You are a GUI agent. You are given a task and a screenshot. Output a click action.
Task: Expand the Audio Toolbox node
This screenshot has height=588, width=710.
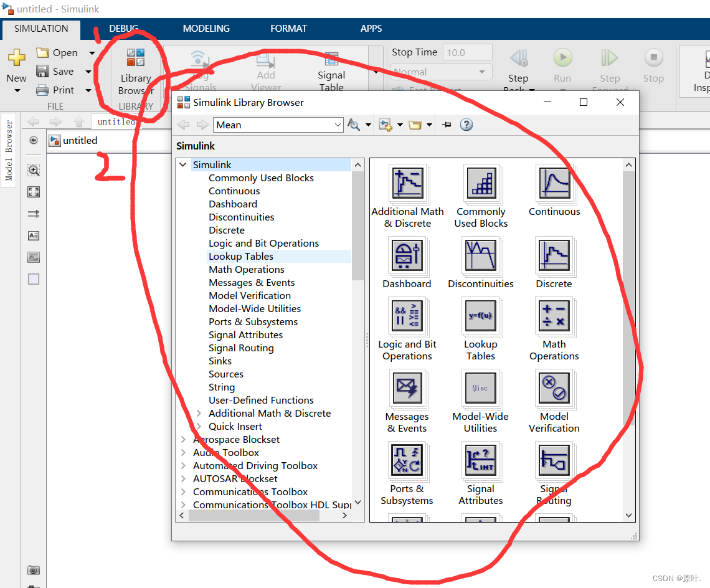point(183,453)
